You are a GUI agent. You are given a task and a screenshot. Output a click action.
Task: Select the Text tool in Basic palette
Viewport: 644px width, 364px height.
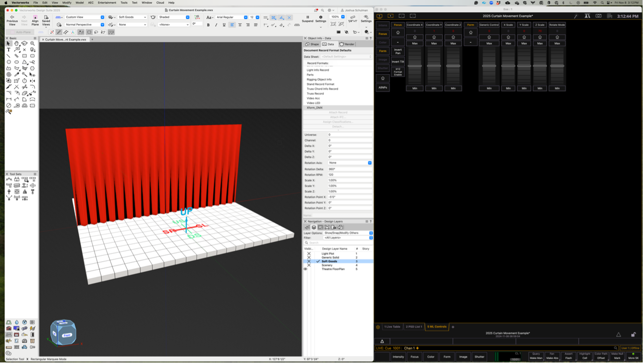9,50
